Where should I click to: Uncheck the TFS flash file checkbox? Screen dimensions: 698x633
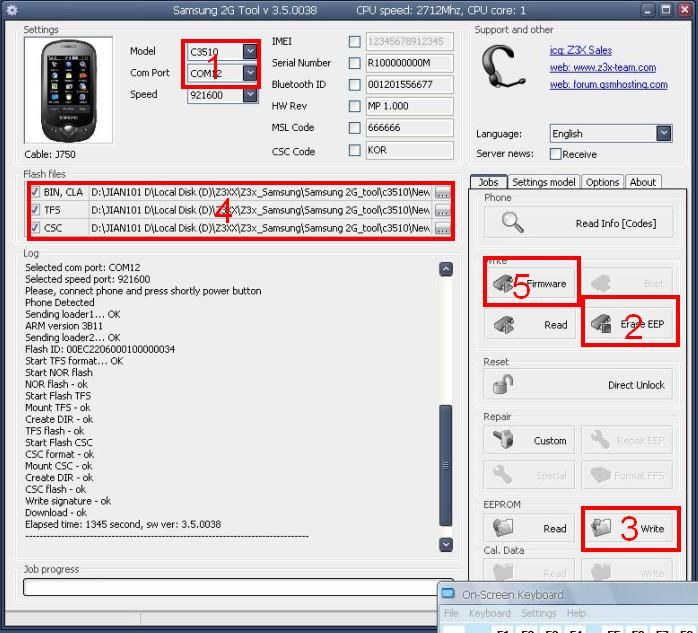click(35, 210)
